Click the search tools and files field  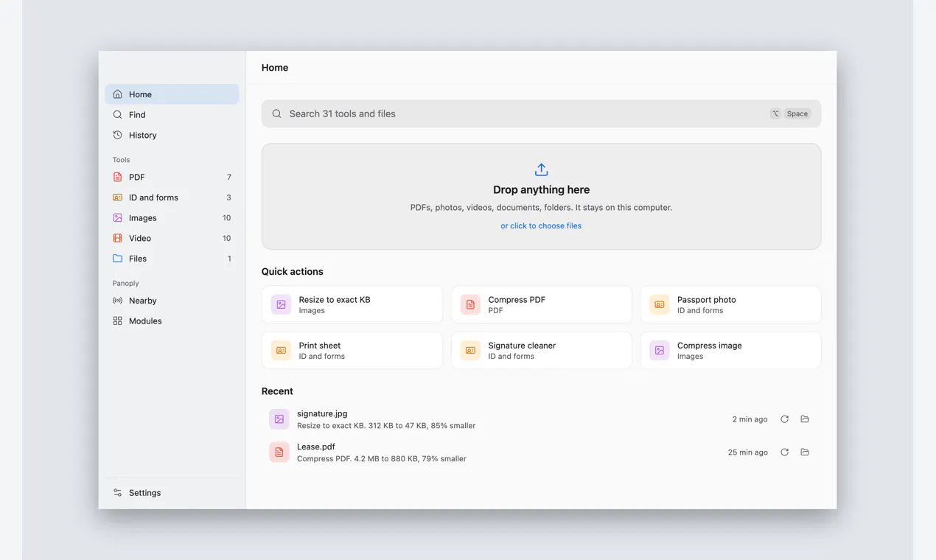(541, 113)
